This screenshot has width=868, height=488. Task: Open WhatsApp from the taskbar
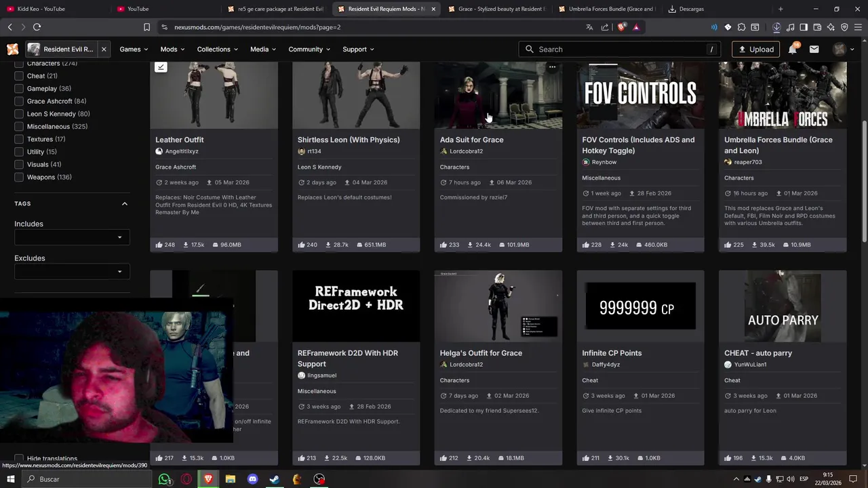click(x=164, y=479)
